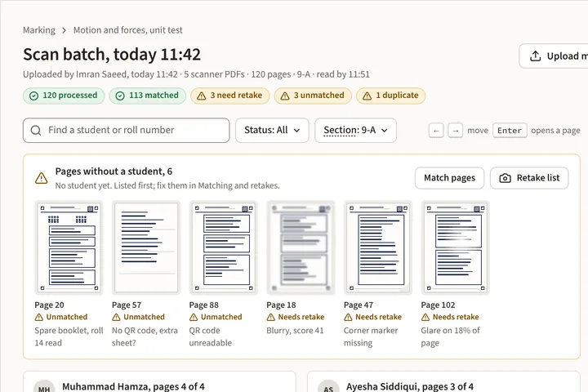588x392 pixels.
Task: Click 'Spare booklet, roll 14 read' note
Action: click(69, 336)
